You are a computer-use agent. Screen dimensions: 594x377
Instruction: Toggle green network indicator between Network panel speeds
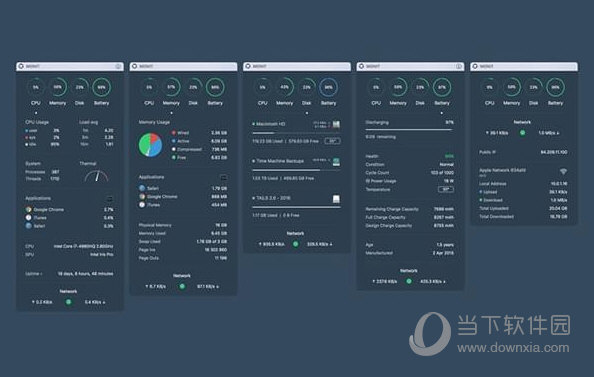point(522,133)
